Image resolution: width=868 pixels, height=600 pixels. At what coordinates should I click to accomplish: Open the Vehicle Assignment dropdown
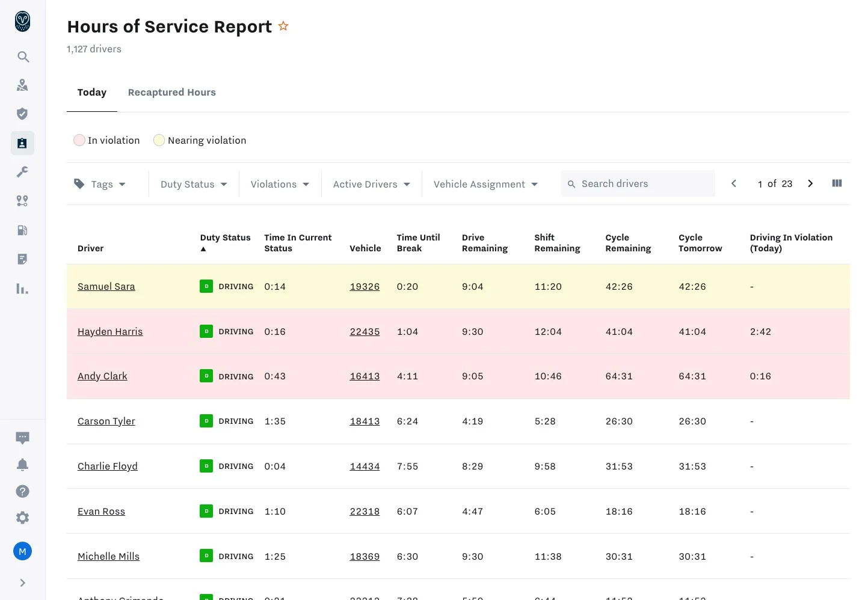tap(485, 184)
